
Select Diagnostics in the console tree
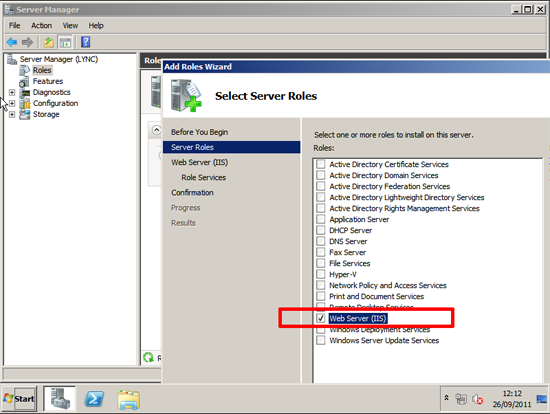click(x=52, y=92)
